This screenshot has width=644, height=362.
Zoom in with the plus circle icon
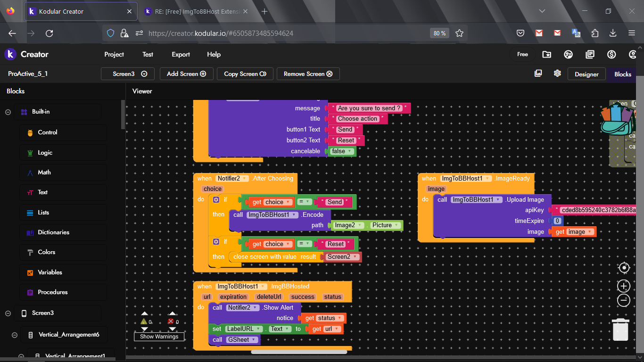click(x=624, y=286)
